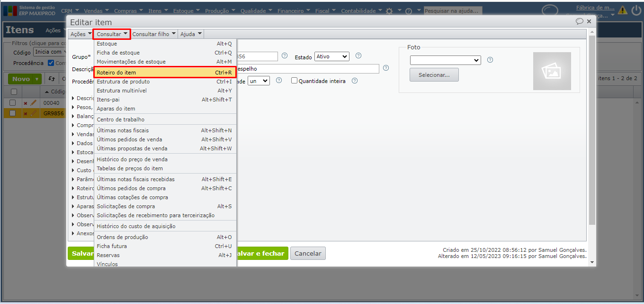The height and width of the screenshot is (304, 644).
Task: Select Últimos pedidos de venda entry
Action: 165,139
